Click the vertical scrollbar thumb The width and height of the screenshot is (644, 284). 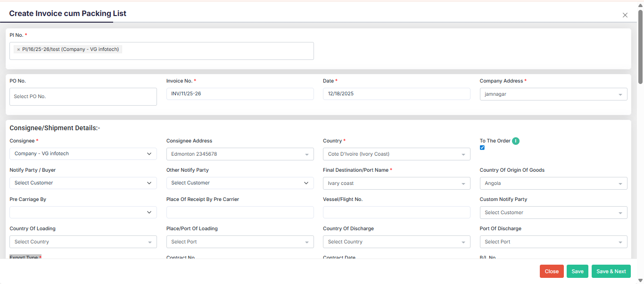pyautogui.click(x=640, y=47)
